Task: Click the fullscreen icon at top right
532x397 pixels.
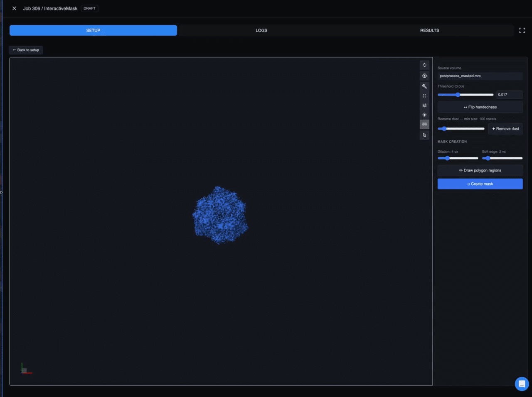Action: [x=522, y=30]
